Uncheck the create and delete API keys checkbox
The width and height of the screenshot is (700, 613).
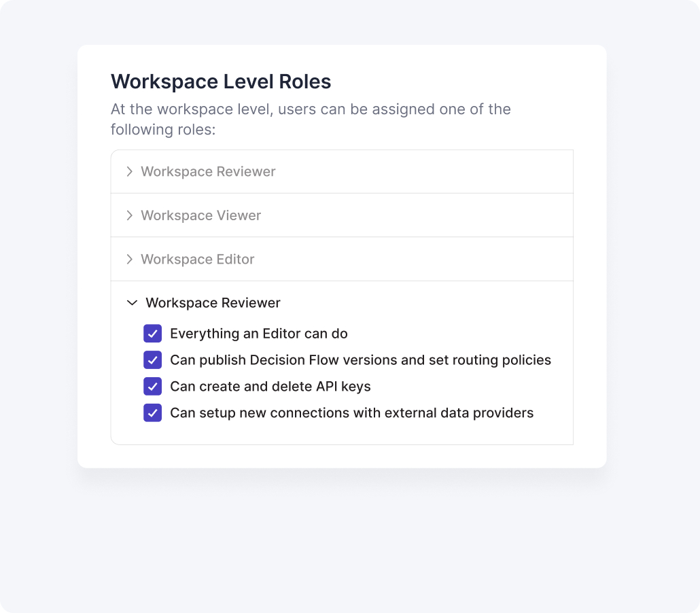pyautogui.click(x=152, y=387)
